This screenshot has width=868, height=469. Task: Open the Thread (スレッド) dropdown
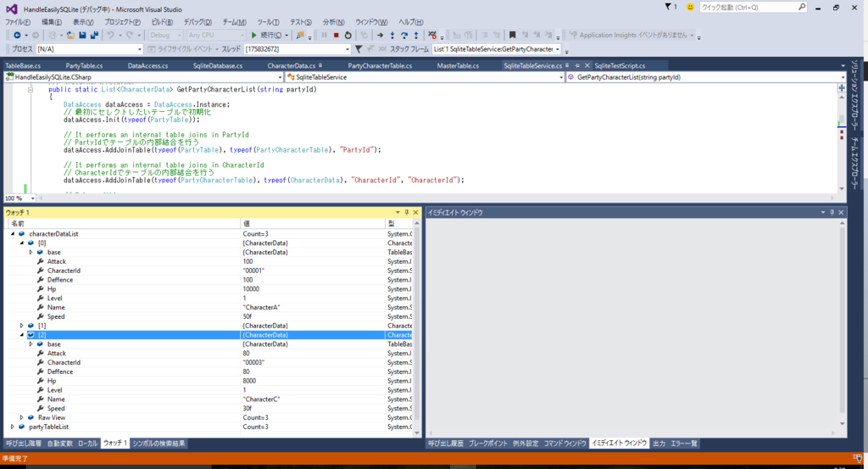click(347, 48)
